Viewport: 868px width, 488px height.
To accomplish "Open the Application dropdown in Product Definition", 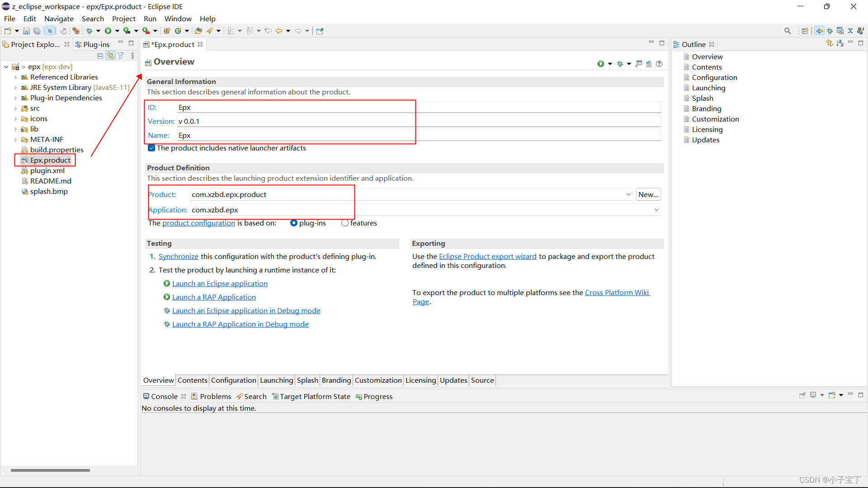I will 656,209.
